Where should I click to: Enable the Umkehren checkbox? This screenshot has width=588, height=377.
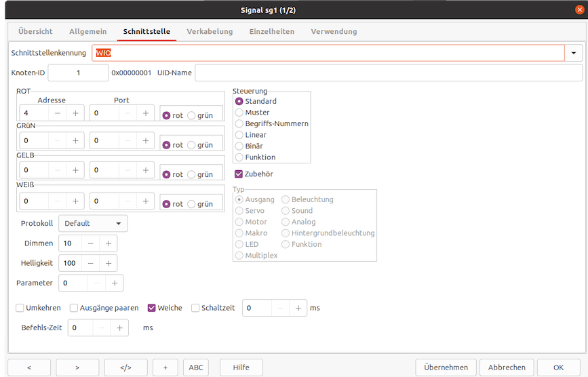(x=20, y=308)
